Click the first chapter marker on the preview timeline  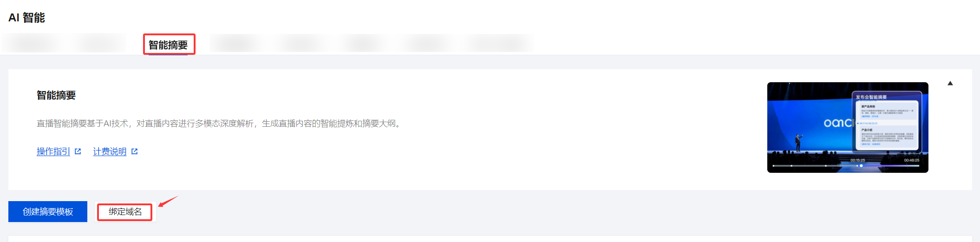tap(791, 166)
